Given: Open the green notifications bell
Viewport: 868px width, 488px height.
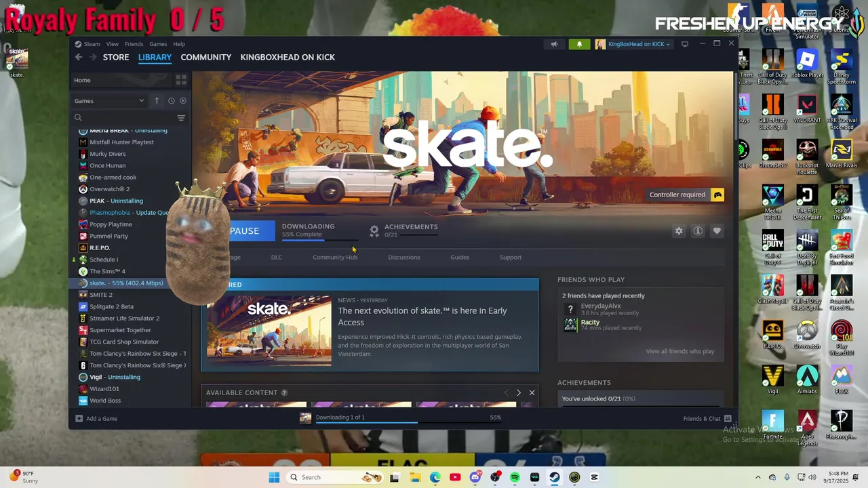Looking at the screenshot, I should [x=579, y=44].
